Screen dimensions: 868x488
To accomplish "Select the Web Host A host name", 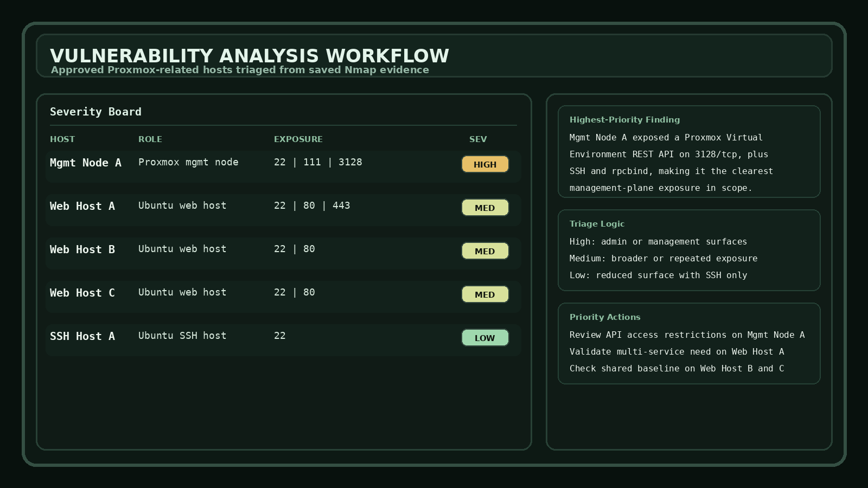I will pyautogui.click(x=82, y=206).
